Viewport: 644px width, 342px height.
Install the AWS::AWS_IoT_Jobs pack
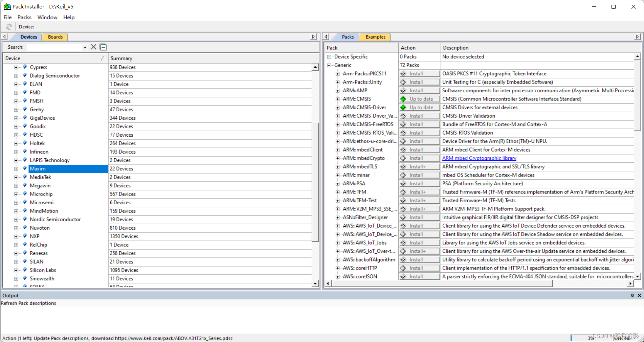point(419,243)
